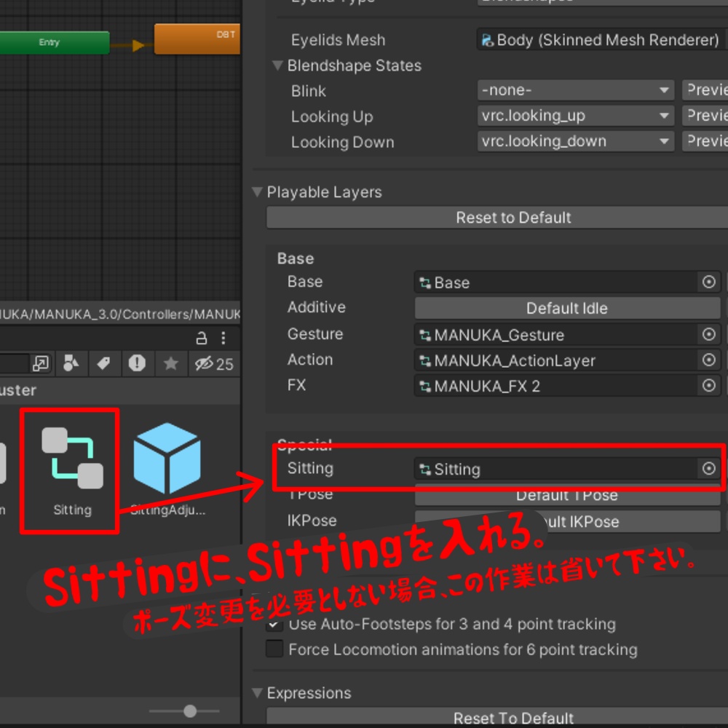
Task: Select the orange DBT state node
Action: coord(197,39)
